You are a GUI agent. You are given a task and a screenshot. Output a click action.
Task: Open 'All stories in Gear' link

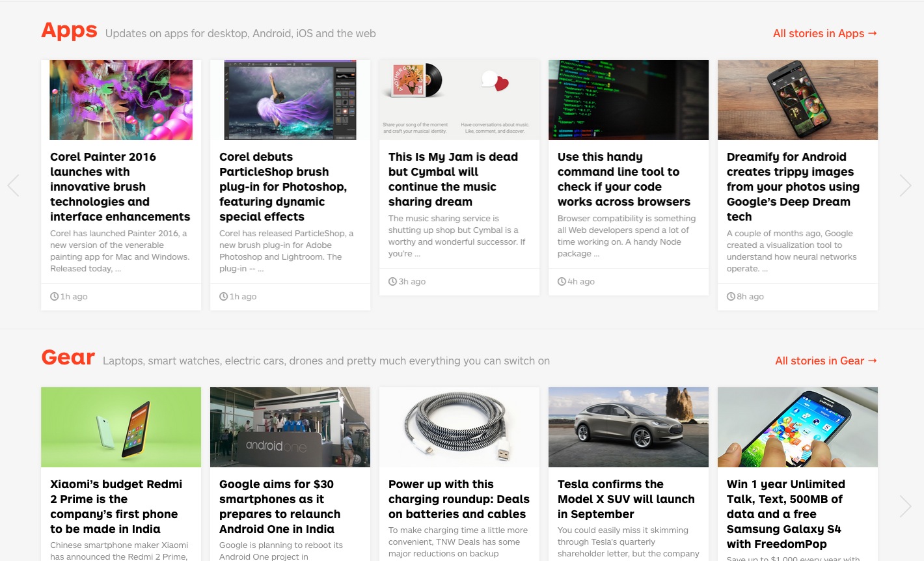click(826, 361)
